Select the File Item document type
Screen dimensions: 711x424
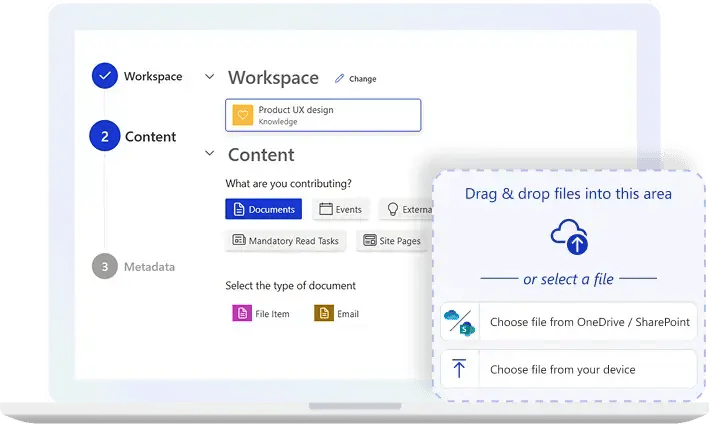click(x=261, y=313)
